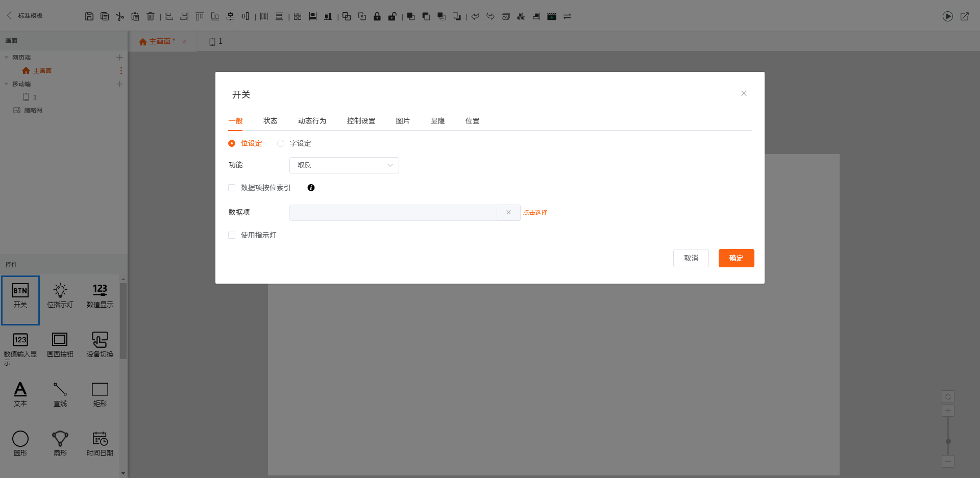Select the 字设定 radio button
Image resolution: width=980 pixels, height=478 pixels.
[281, 143]
